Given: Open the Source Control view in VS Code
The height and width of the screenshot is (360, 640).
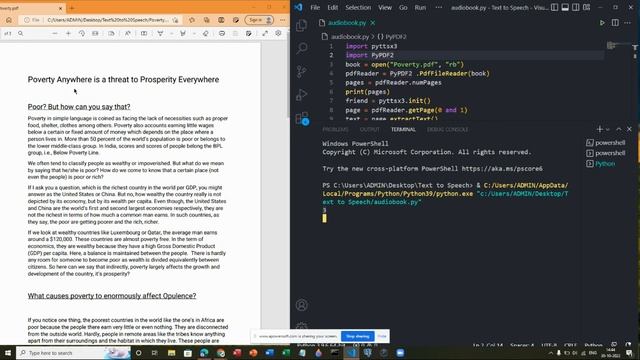Looking at the screenshot, I should [x=302, y=71].
